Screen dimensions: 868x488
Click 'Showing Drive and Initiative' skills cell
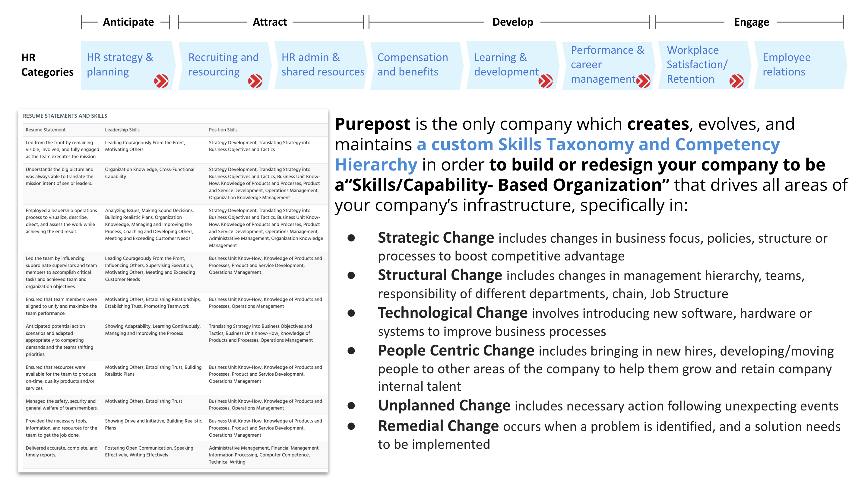coord(153,424)
